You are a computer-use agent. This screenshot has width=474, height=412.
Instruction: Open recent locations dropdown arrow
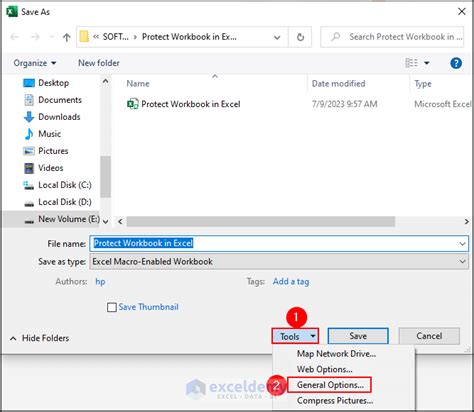point(52,37)
